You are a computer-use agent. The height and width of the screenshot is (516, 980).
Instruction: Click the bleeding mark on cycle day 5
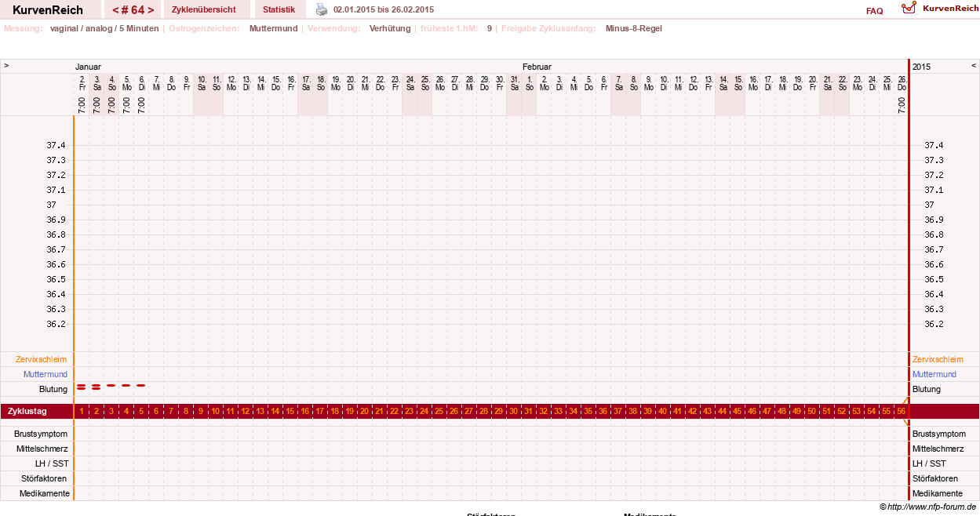tap(140, 386)
